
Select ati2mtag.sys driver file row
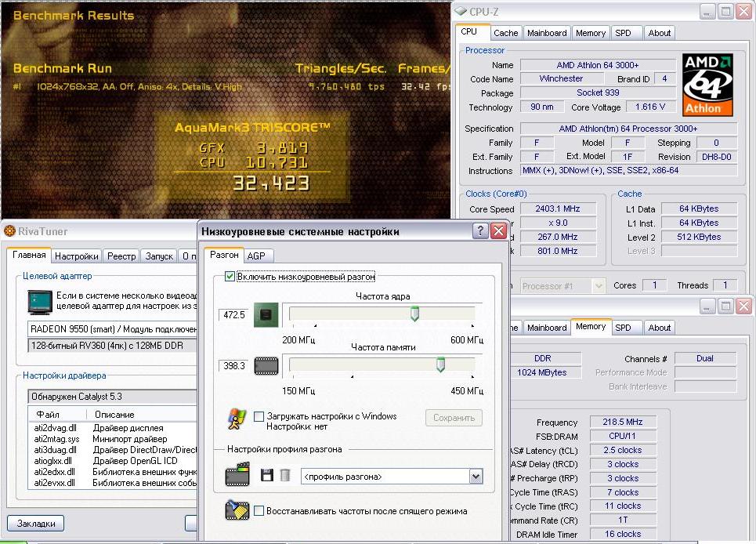pos(113,439)
